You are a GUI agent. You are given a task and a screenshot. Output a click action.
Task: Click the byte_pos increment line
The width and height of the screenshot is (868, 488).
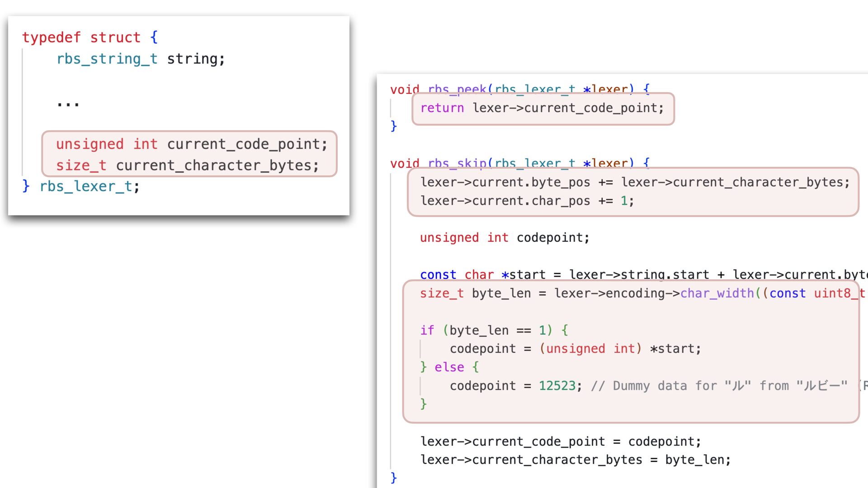[x=635, y=182]
